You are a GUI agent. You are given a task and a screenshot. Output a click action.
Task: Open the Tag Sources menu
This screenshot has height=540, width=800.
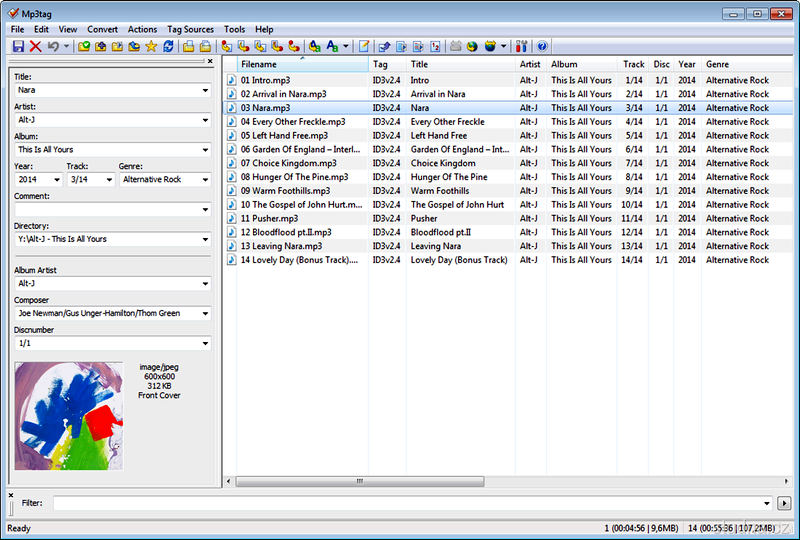(x=190, y=30)
